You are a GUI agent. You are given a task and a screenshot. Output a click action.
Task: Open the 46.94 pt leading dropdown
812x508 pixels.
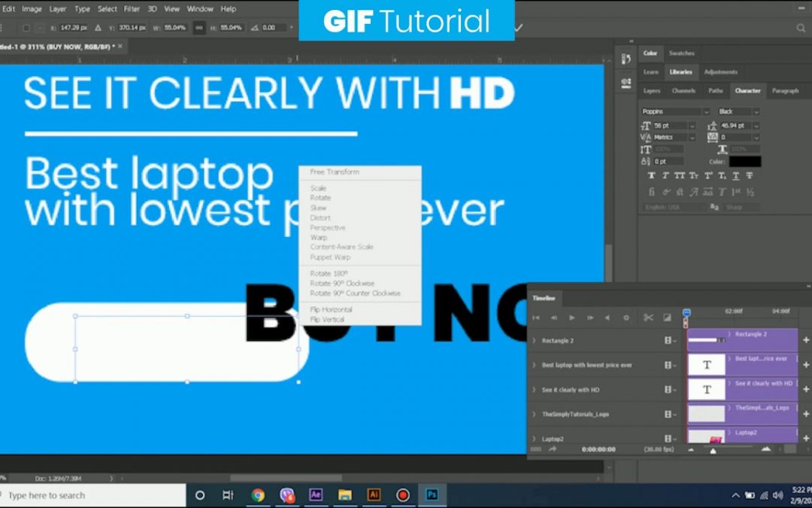click(756, 126)
